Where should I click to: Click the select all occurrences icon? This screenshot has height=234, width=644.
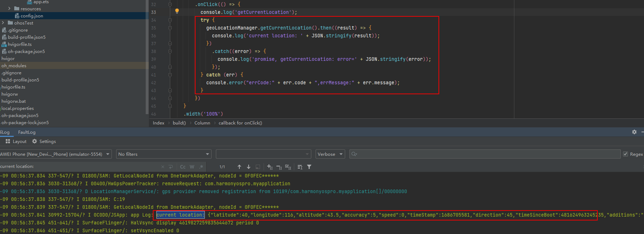pos(288,167)
